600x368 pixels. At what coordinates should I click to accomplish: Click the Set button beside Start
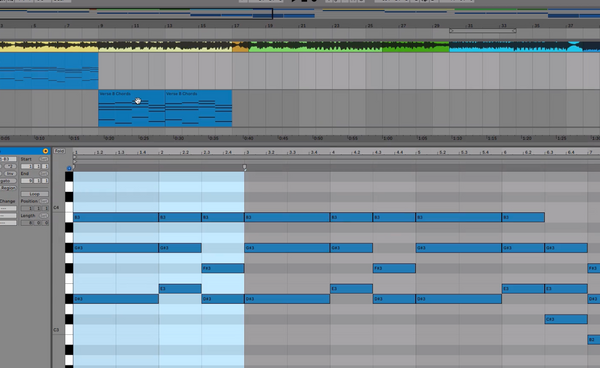(x=44, y=159)
